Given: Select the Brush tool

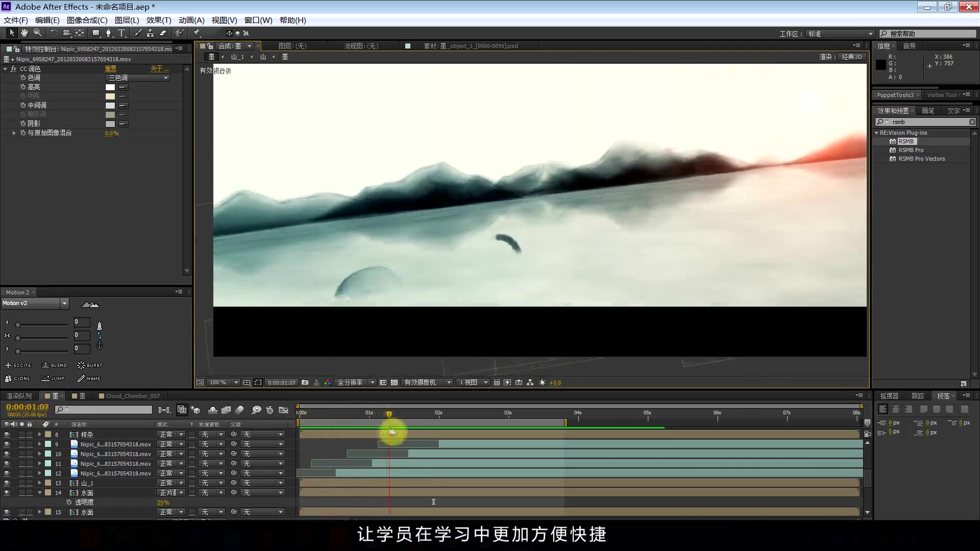Looking at the screenshot, I should click(138, 33).
